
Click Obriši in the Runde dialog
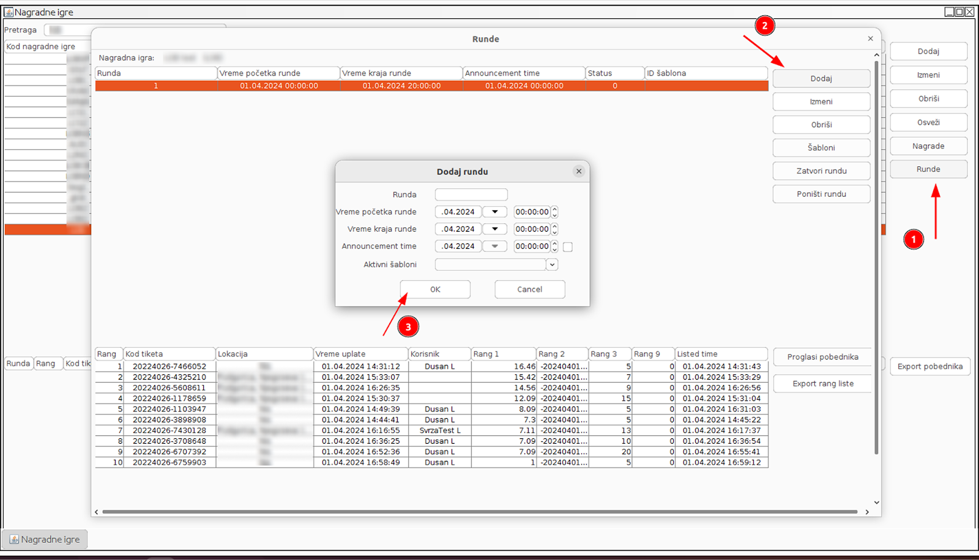tap(821, 125)
